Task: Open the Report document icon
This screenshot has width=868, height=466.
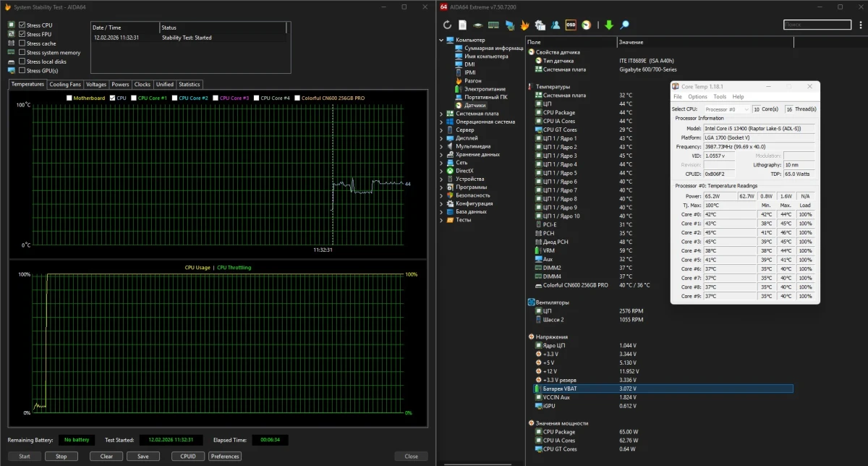Action: [x=463, y=25]
